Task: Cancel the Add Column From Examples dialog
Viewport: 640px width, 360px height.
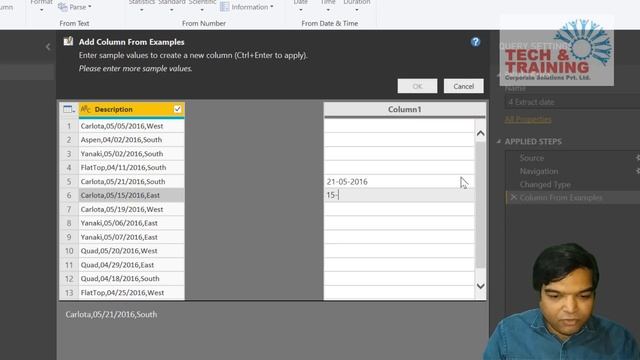Action: click(x=463, y=86)
